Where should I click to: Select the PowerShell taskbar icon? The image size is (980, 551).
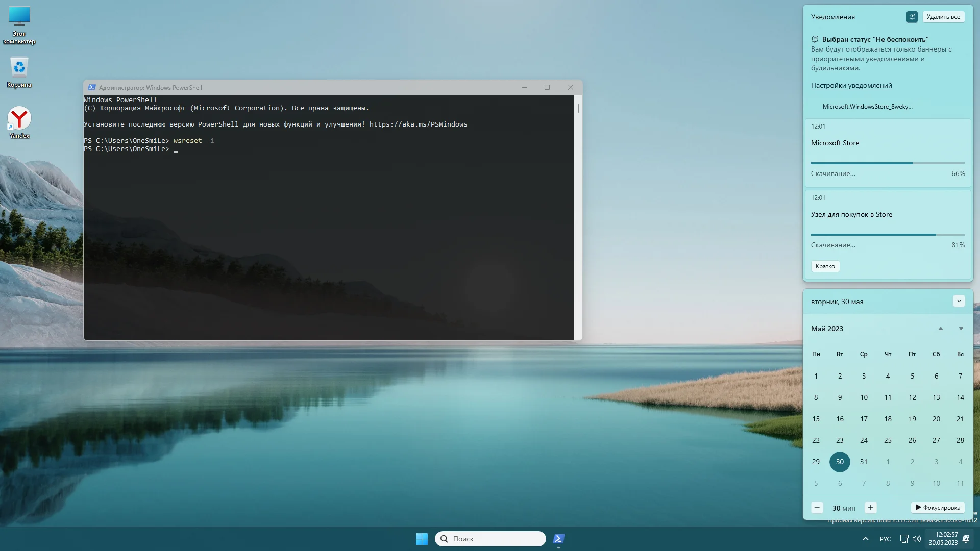click(x=559, y=539)
